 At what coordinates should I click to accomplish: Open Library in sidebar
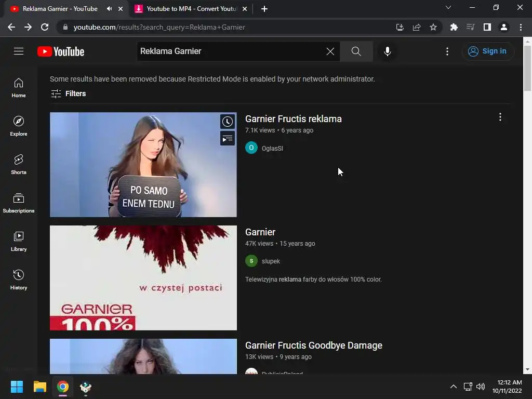coord(19,241)
